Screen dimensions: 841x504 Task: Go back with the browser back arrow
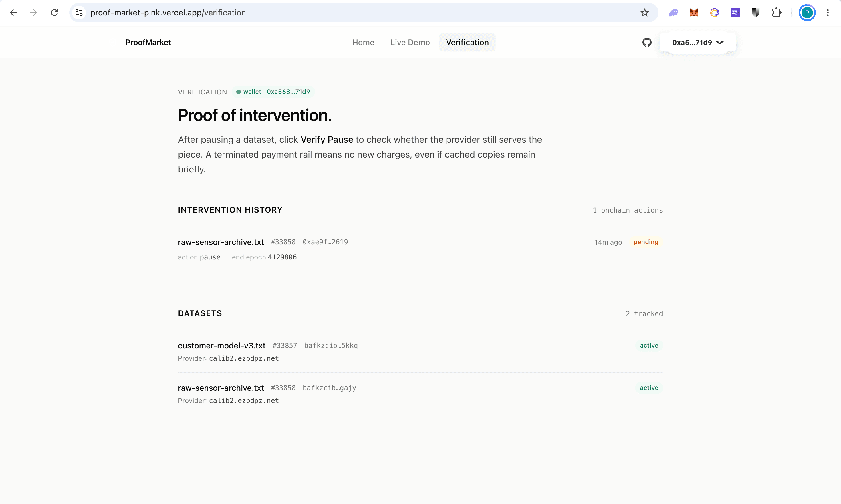coord(13,13)
